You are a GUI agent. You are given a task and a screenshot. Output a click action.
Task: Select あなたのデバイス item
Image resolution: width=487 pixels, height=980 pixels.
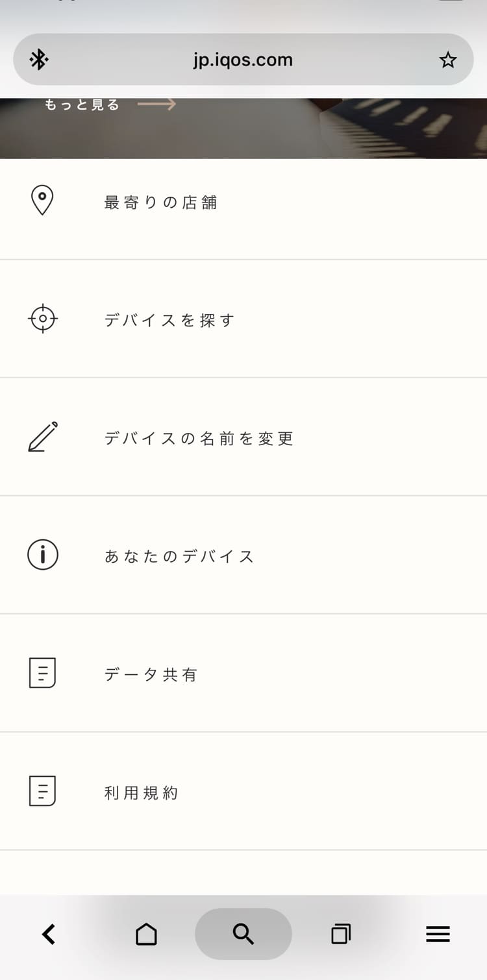(x=179, y=556)
